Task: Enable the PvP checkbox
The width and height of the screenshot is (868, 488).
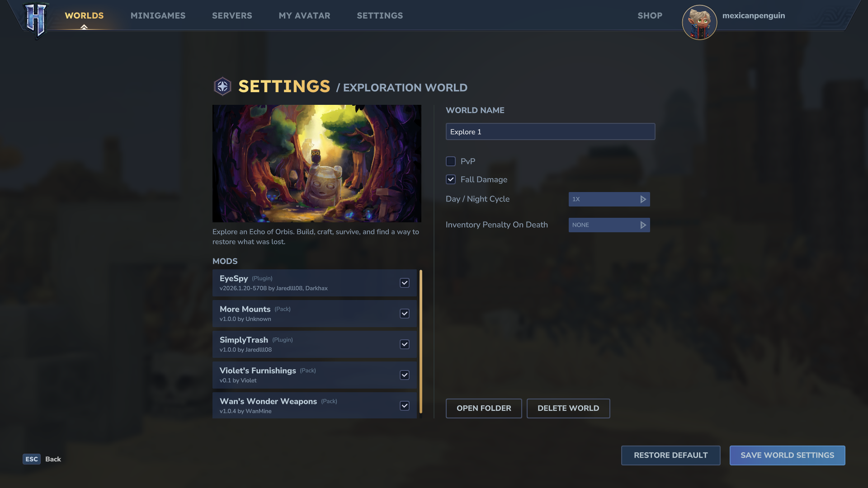Action: 451,161
